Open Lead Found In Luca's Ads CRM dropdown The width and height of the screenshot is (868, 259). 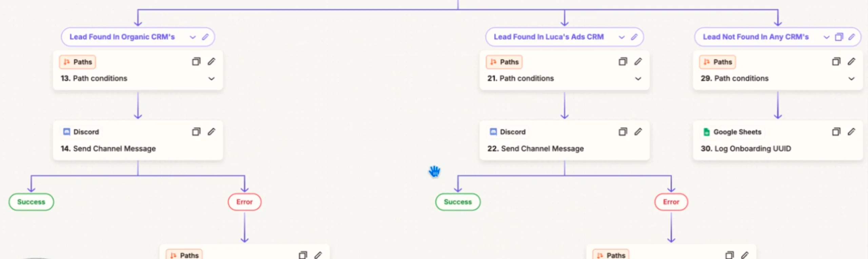click(x=622, y=37)
